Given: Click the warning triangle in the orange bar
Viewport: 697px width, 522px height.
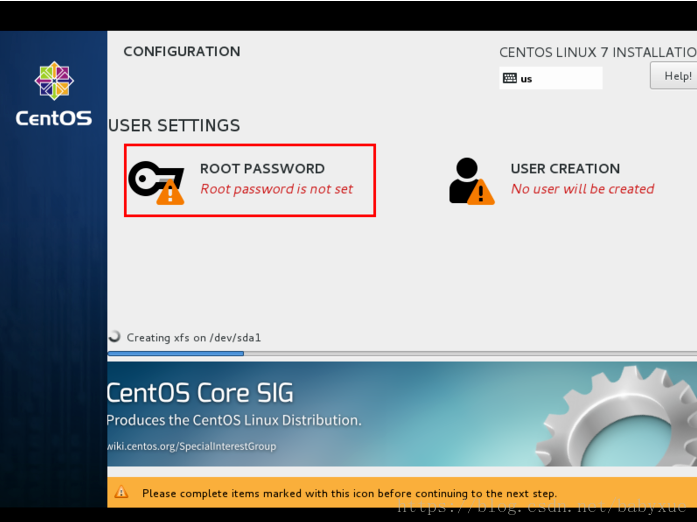Looking at the screenshot, I should 121,492.
